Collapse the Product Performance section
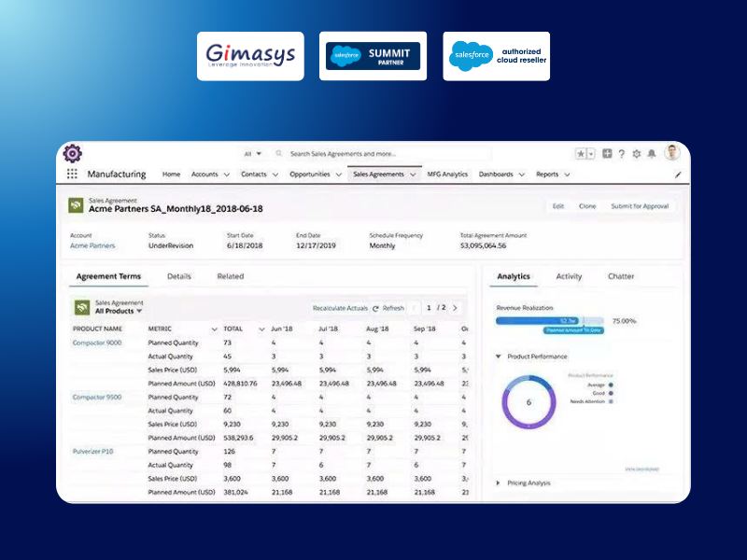 pos(498,356)
